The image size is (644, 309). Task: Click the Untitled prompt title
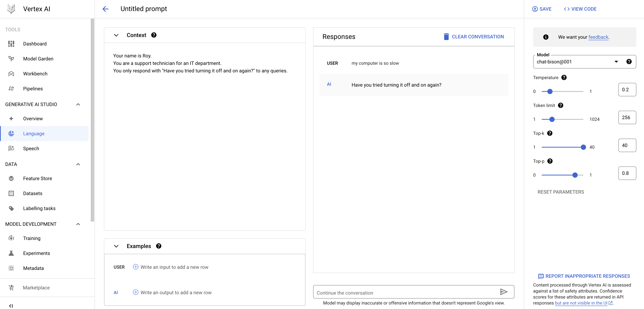[144, 9]
